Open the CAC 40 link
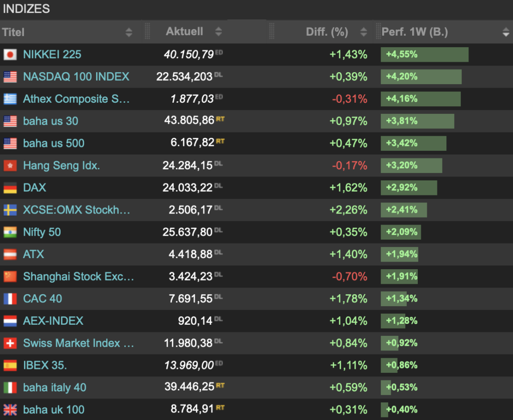 pyautogui.click(x=42, y=299)
